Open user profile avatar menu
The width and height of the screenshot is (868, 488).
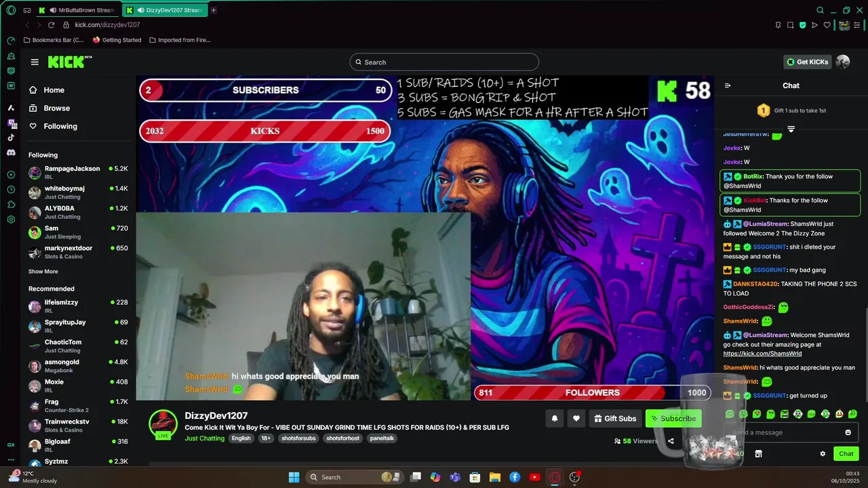843,62
